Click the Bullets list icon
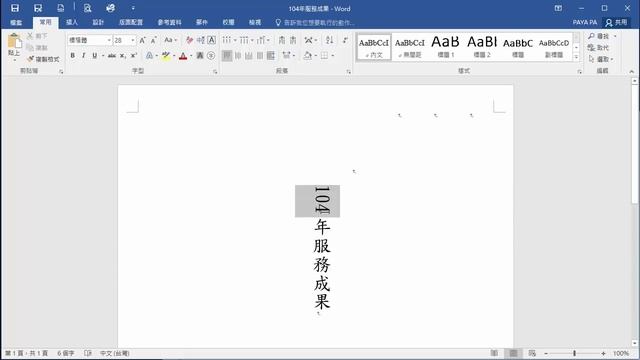Image resolution: width=640 pixels, height=360 pixels. click(227, 40)
